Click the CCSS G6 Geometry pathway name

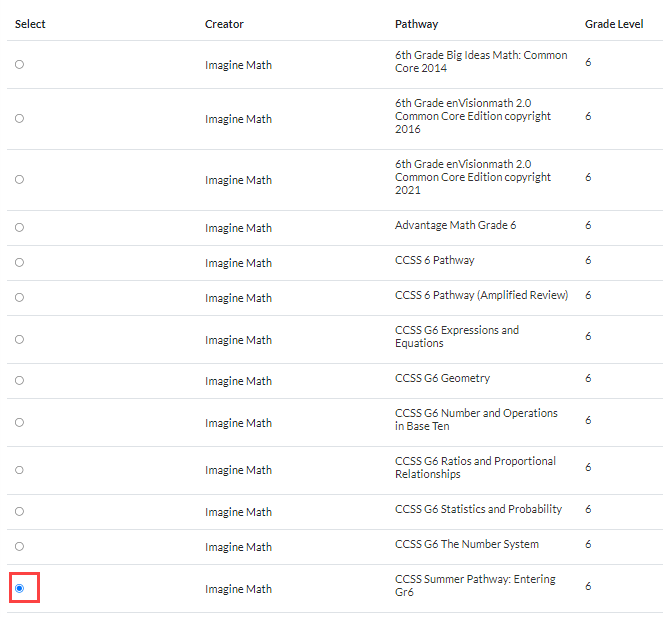point(442,378)
